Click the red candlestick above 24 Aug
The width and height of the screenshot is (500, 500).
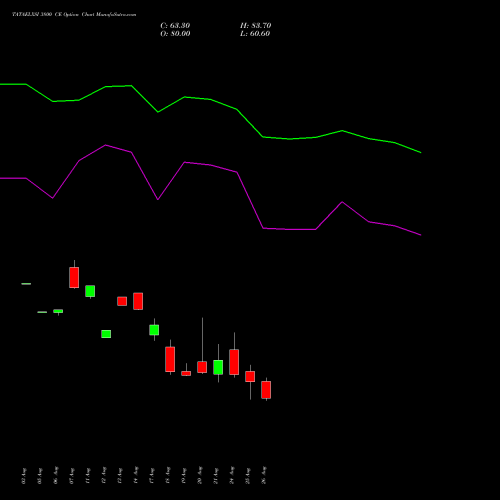(x=234, y=362)
